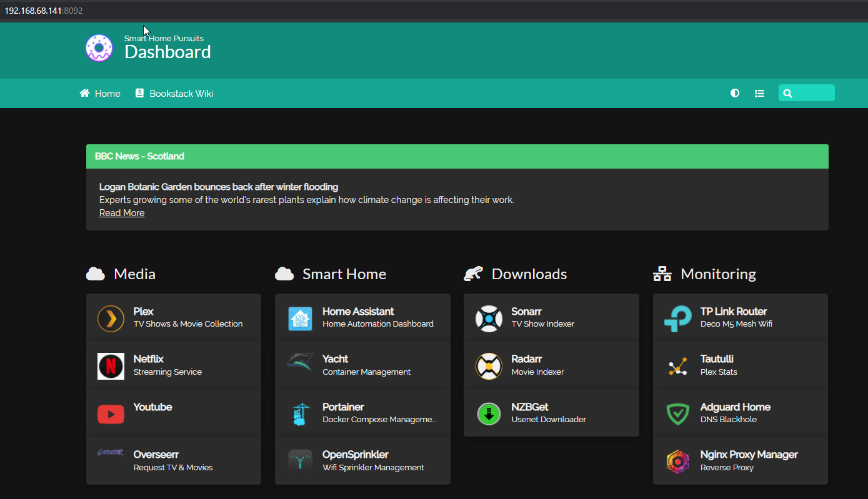Click the Logan Botanic Garden headline
This screenshot has height=499, width=868.
pyautogui.click(x=219, y=187)
